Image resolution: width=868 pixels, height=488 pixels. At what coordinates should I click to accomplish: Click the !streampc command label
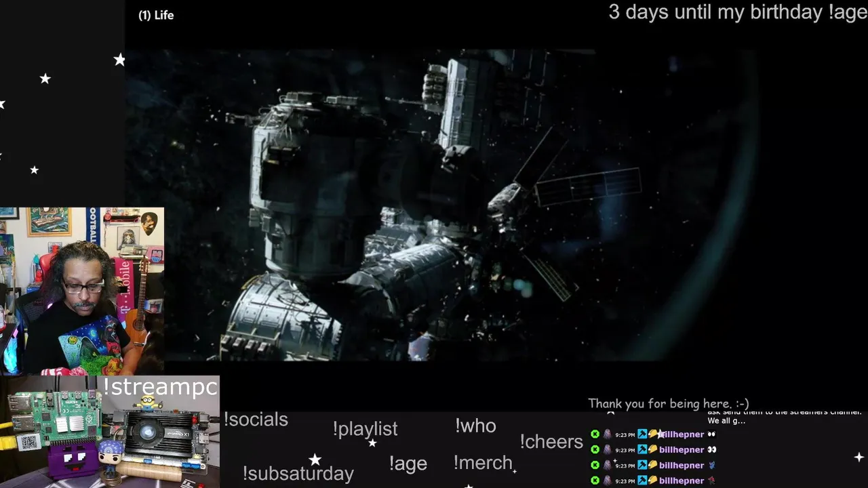160,387
